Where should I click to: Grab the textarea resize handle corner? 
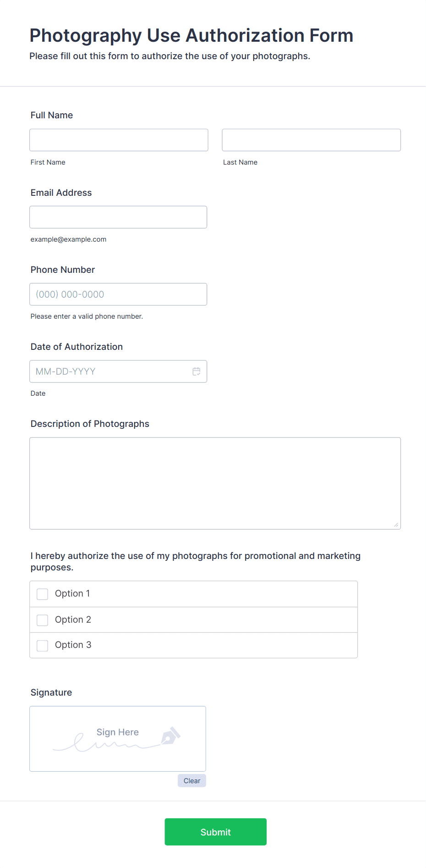point(396,525)
